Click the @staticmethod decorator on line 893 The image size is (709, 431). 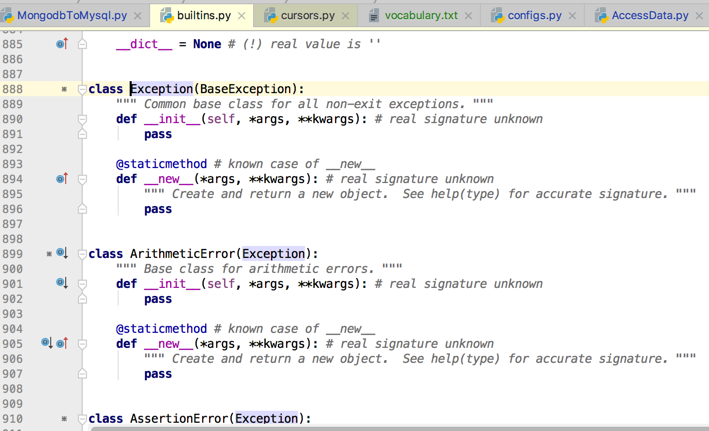click(x=161, y=164)
